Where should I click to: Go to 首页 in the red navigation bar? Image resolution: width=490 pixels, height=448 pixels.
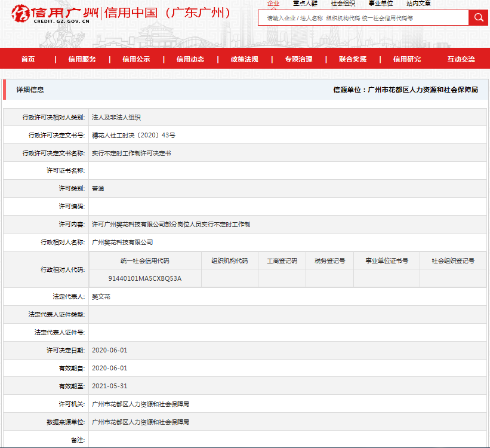click(x=28, y=59)
